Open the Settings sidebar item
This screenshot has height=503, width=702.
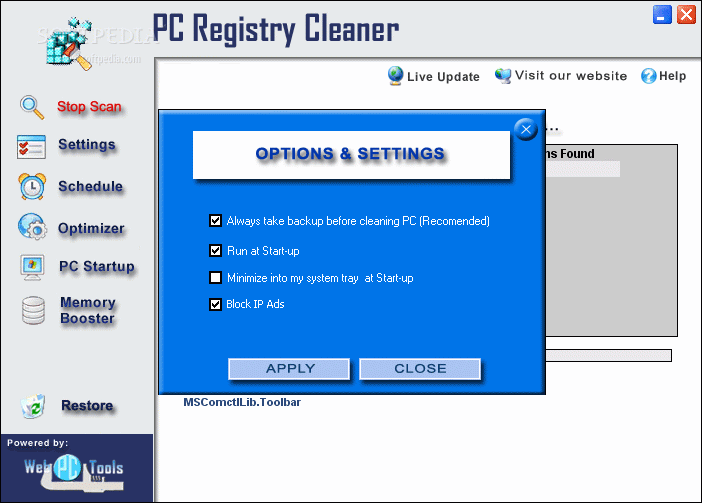pos(87,145)
